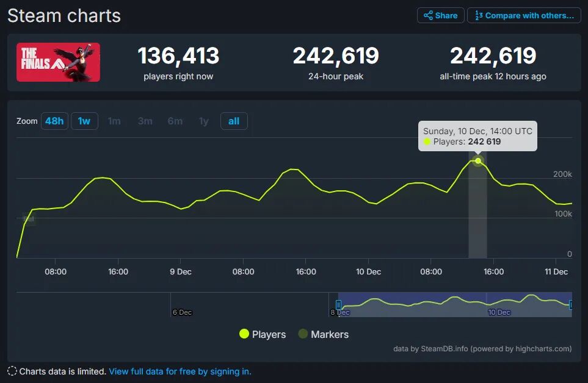Click the Share button
The height and width of the screenshot is (383, 588).
point(441,15)
